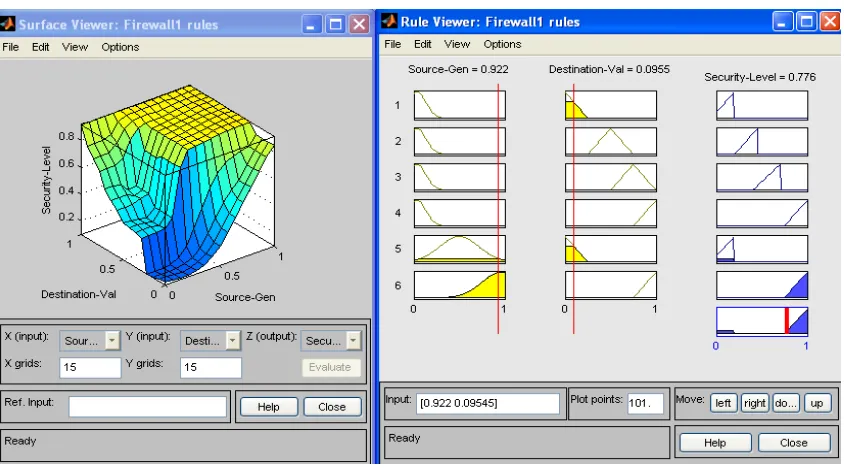Maximize the Rule Viewer window
The width and height of the screenshot is (844, 468).
tap(806, 22)
